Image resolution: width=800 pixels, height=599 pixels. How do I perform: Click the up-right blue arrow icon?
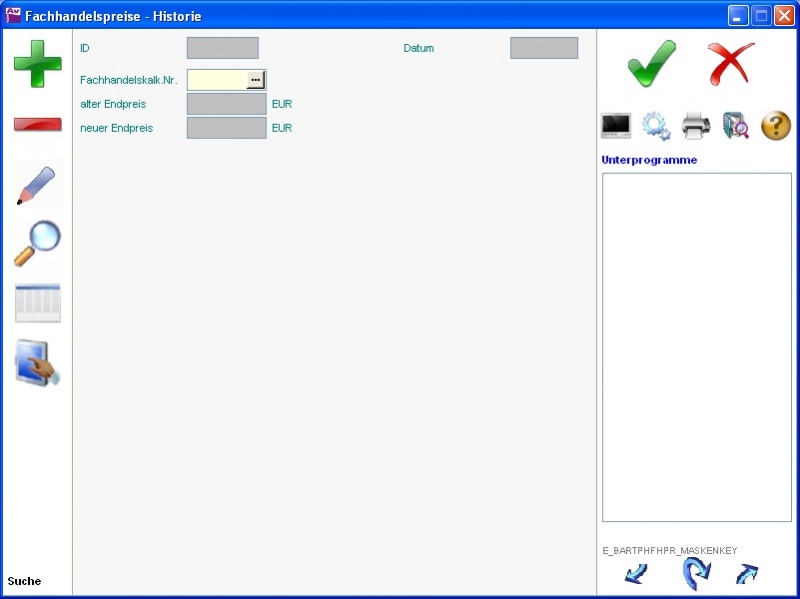747,574
